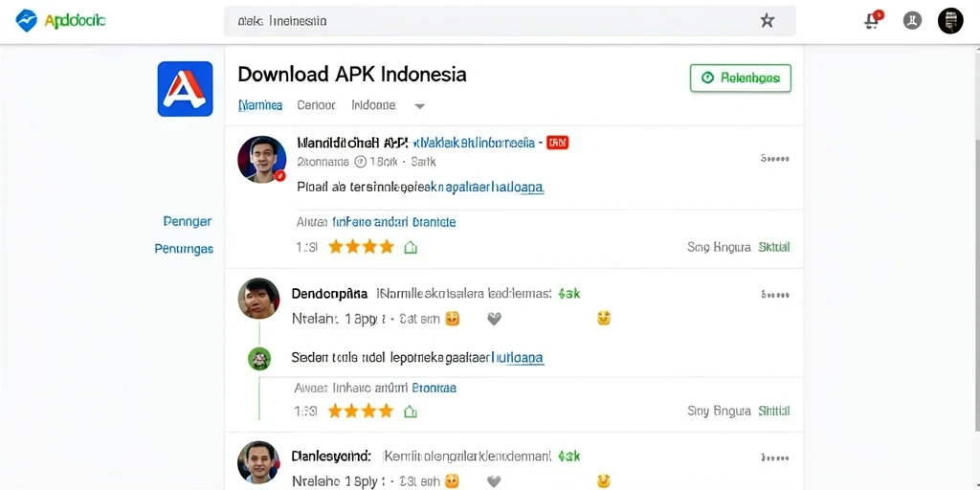980x490 pixels.
Task: Click options text right of Dendonpâka post
Action: point(775,294)
